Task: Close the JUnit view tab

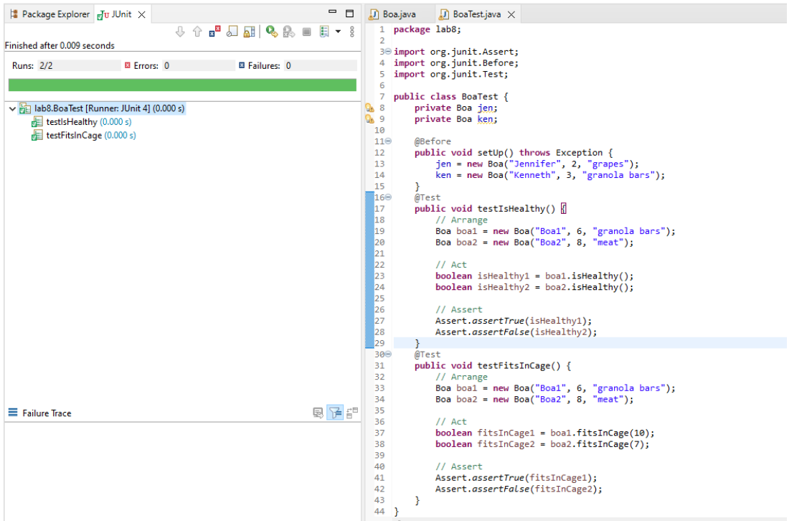Action: click(x=141, y=14)
